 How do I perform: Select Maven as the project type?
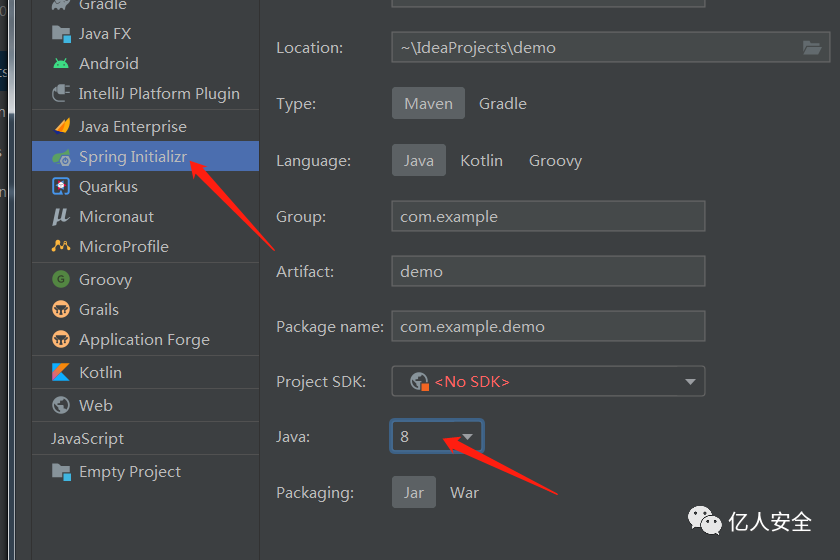click(x=428, y=104)
